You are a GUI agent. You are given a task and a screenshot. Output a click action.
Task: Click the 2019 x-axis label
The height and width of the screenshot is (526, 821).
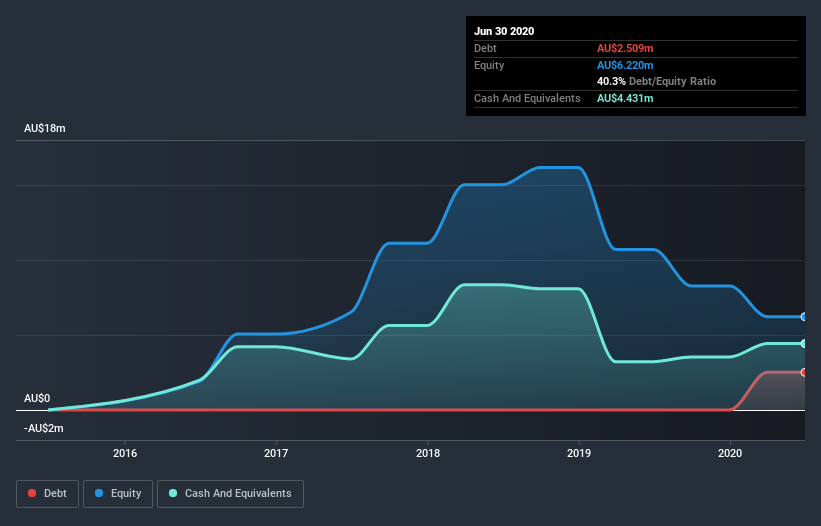(579, 453)
